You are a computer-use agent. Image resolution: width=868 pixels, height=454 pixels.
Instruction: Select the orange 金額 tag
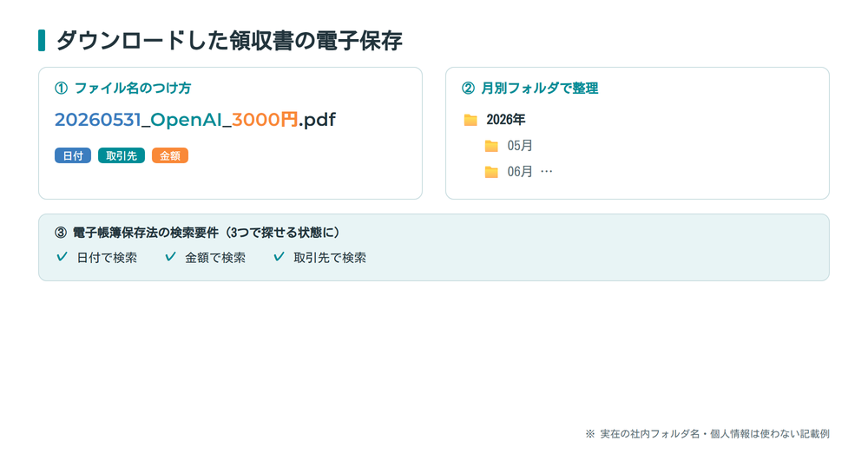[170, 155]
